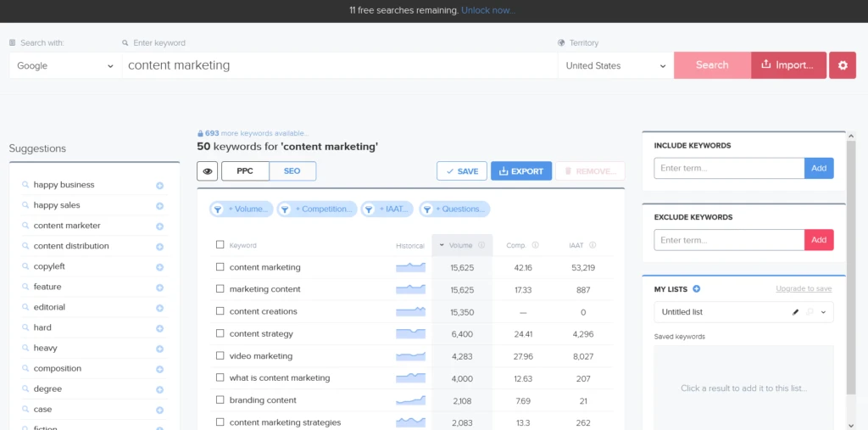The width and height of the screenshot is (868, 430).
Task: Add the include keyword term
Action: click(819, 169)
